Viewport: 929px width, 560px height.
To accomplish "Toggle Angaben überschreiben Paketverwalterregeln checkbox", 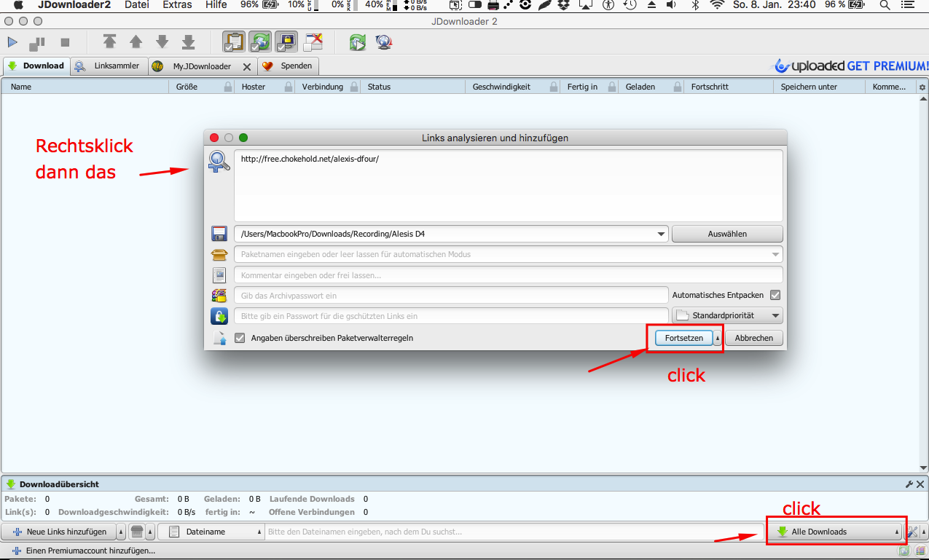I will pos(240,338).
